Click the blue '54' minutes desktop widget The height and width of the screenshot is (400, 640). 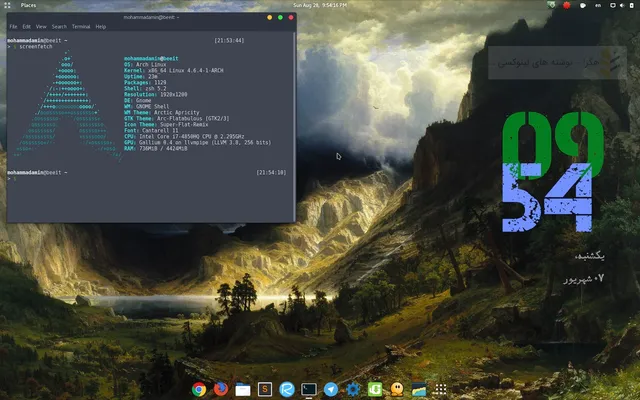point(547,197)
